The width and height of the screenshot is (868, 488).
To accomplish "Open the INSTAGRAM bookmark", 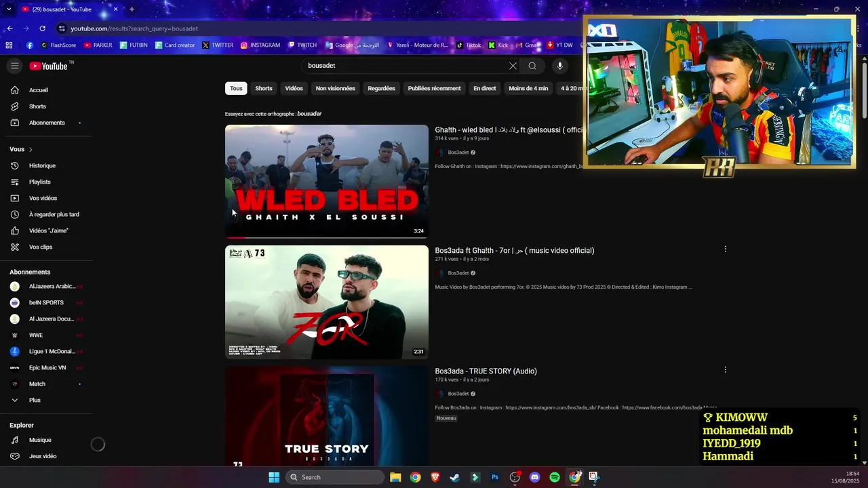I will 260,45.
